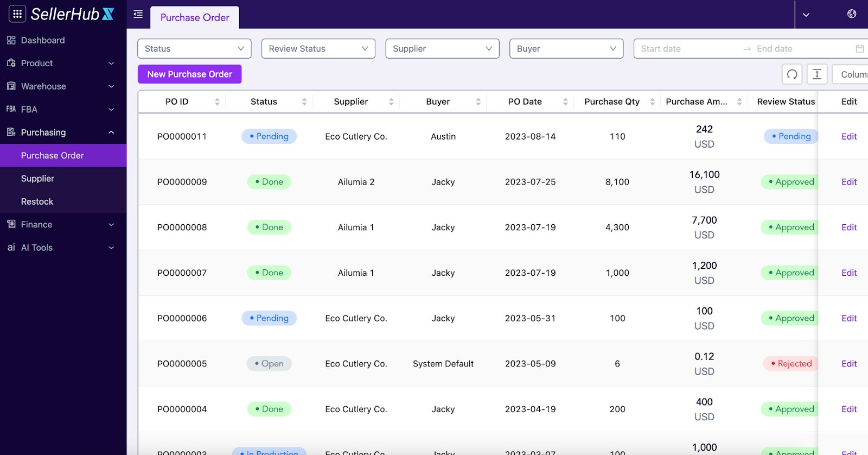The height and width of the screenshot is (455, 868).
Task: Click the globe language icon
Action: pyautogui.click(x=852, y=14)
